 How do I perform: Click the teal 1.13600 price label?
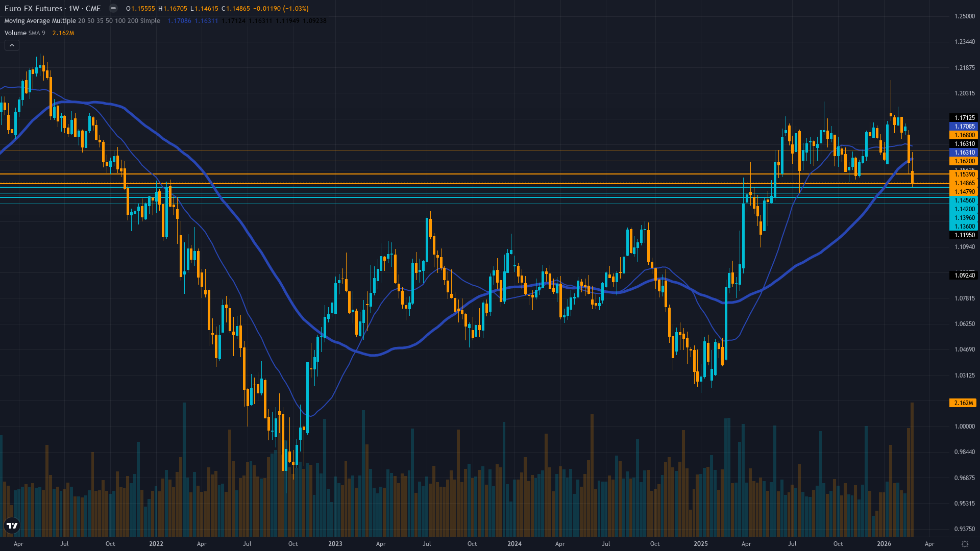pyautogui.click(x=963, y=227)
